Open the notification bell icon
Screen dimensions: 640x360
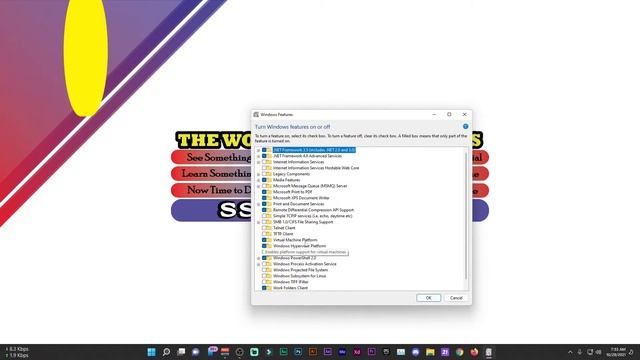[x=631, y=352]
